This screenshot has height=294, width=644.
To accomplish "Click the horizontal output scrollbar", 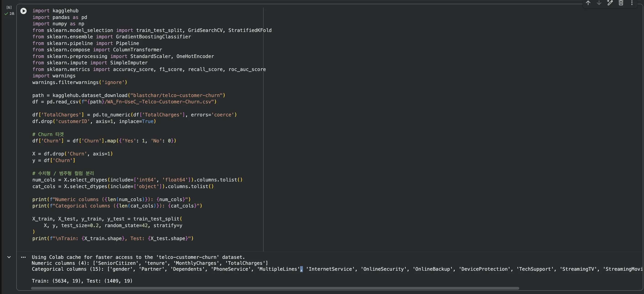I will pyautogui.click(x=275, y=288).
